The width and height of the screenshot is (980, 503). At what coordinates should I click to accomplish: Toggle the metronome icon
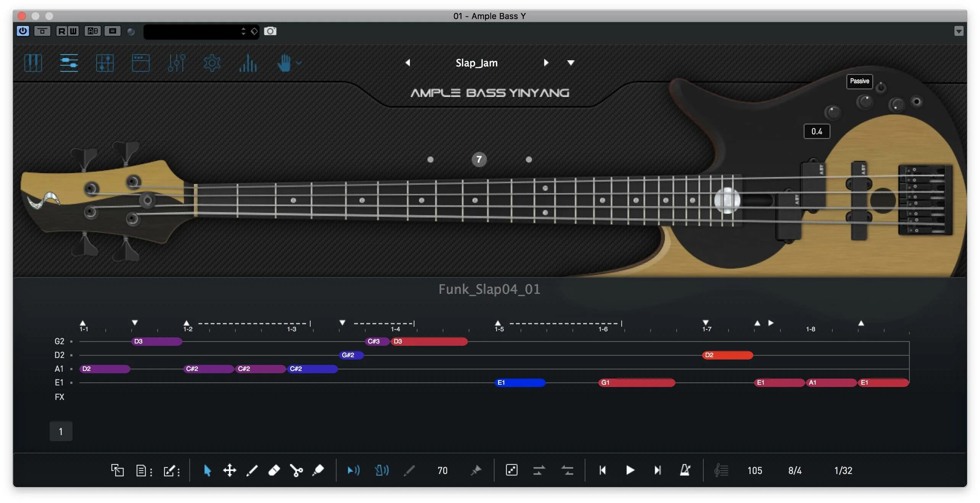(x=685, y=470)
